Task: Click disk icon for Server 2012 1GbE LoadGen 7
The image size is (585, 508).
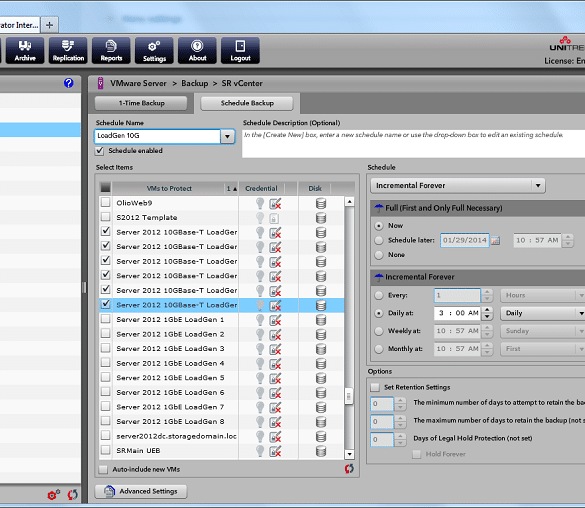Action: pos(321,407)
